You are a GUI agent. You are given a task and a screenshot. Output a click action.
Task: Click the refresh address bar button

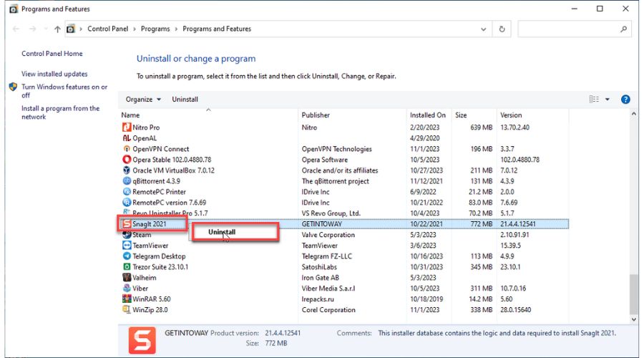tap(502, 29)
